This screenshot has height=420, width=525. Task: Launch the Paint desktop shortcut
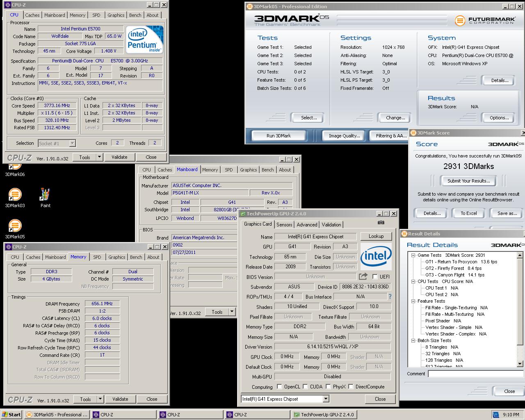pyautogui.click(x=45, y=194)
